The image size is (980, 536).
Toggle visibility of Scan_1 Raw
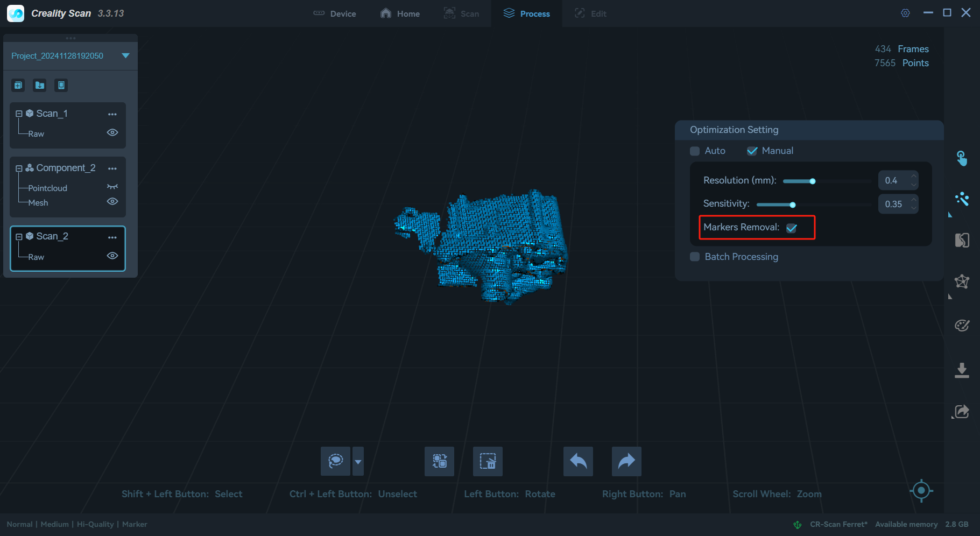[x=112, y=132]
